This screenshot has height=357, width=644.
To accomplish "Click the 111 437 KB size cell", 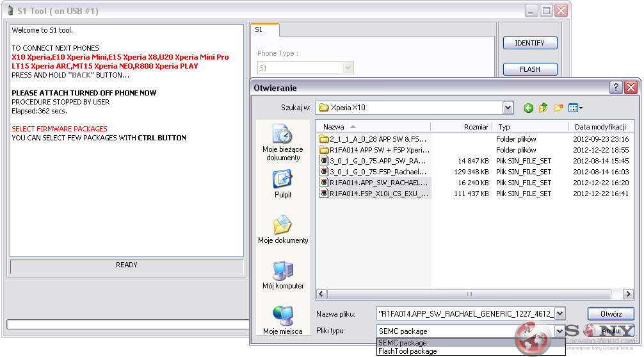I will [472, 194].
